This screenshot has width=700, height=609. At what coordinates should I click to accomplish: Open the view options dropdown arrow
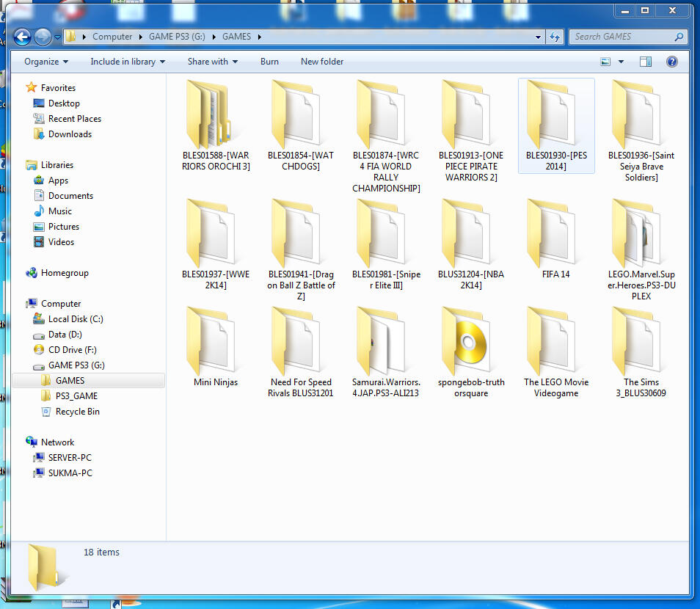pyautogui.click(x=621, y=62)
